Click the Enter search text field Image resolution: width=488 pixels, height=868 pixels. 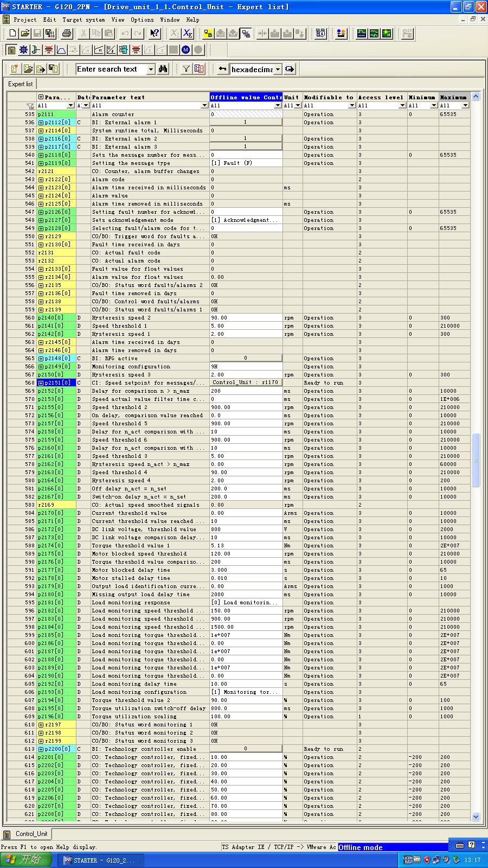point(112,69)
